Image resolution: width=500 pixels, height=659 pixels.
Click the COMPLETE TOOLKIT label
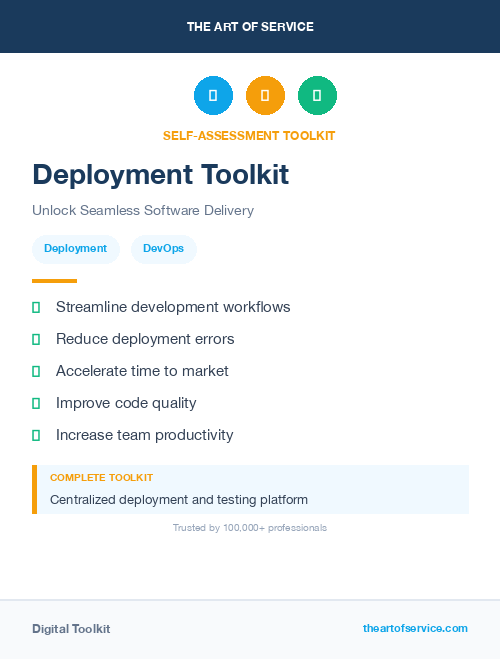(101, 478)
